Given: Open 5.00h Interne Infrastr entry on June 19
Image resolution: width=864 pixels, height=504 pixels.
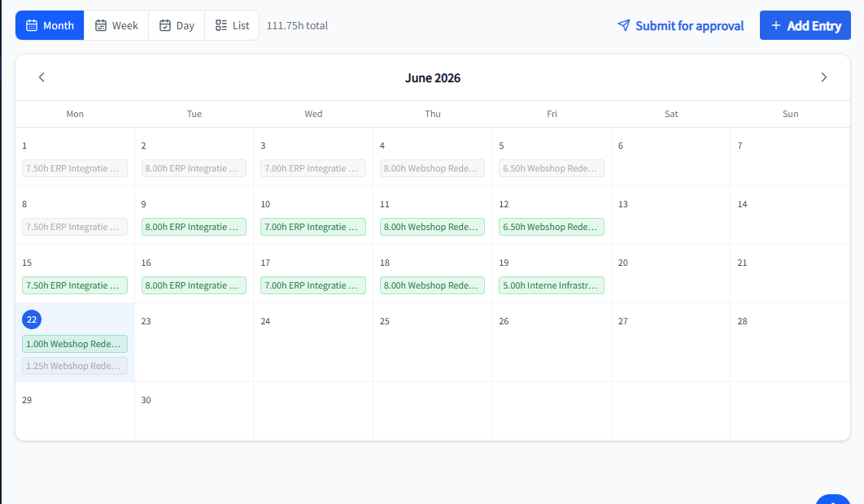Looking at the screenshot, I should pos(552,285).
